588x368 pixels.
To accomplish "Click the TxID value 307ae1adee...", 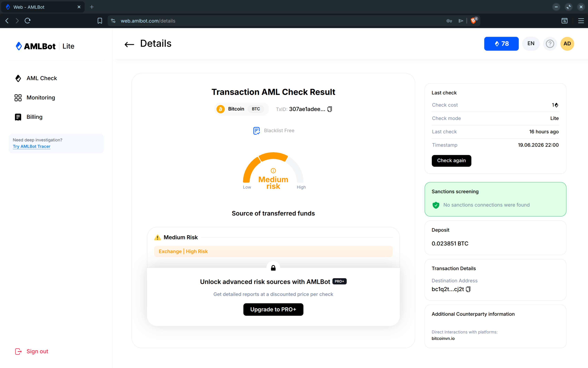I will pyautogui.click(x=307, y=109).
